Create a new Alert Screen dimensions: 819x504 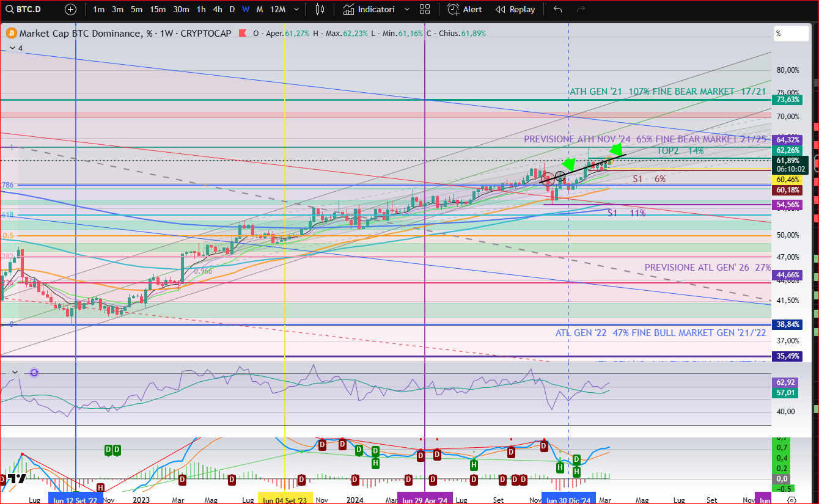pos(465,9)
